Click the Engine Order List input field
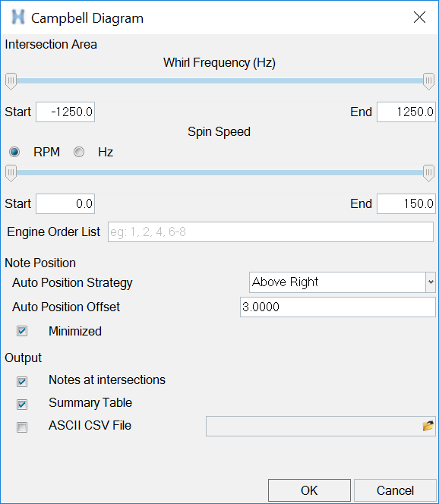Image resolution: width=439 pixels, height=504 pixels. tap(270, 232)
